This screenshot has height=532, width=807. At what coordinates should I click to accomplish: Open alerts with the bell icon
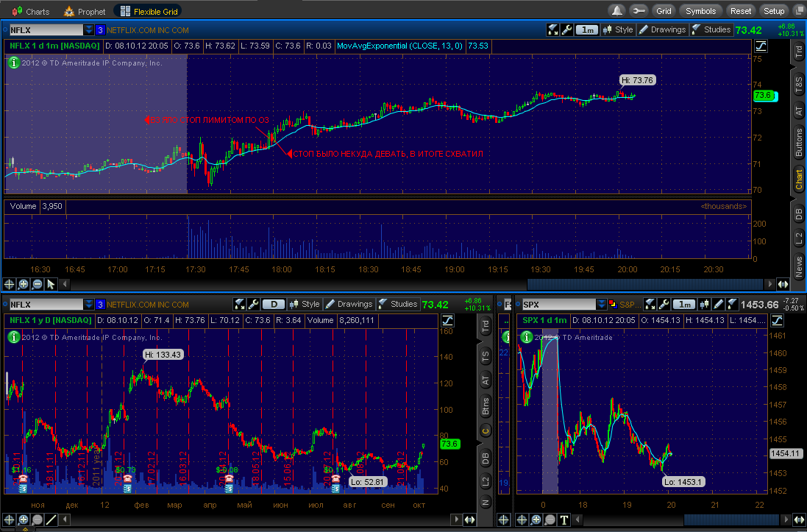coord(616,11)
